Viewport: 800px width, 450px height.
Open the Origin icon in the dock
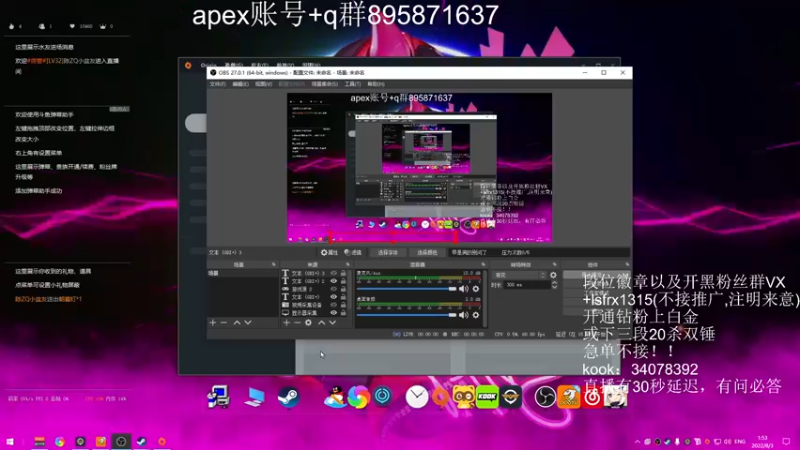click(441, 397)
